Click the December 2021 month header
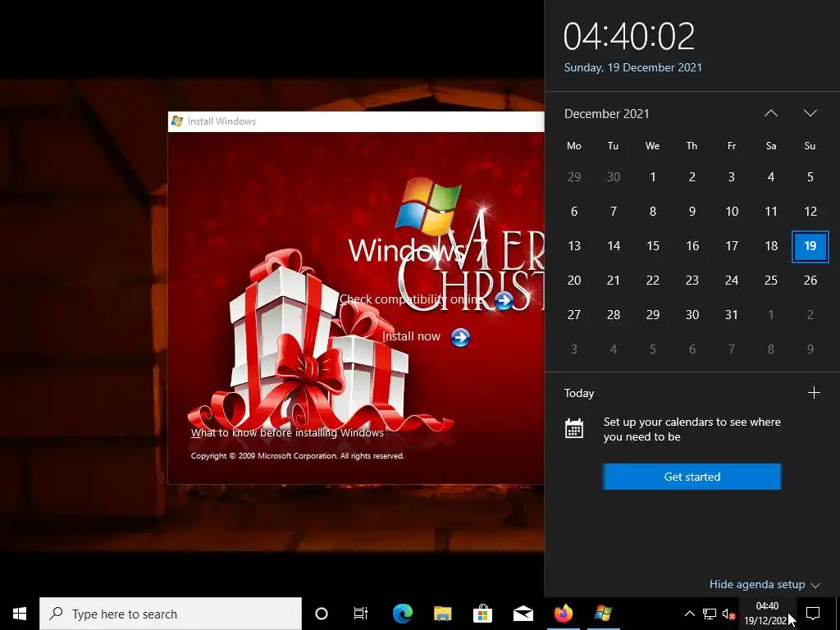Screen dimensions: 840x630 606,113
